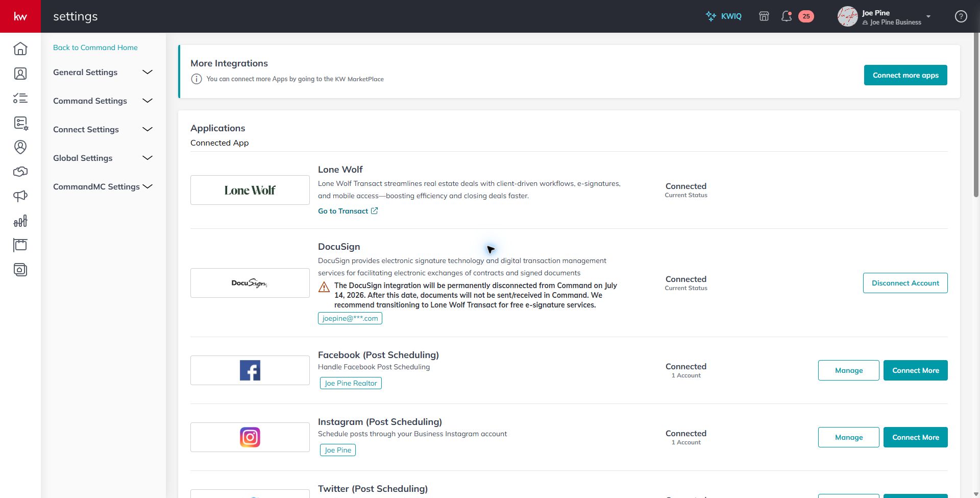Open the Campaigns megaphone icon in the sidebar
980x498 pixels.
coord(20,196)
